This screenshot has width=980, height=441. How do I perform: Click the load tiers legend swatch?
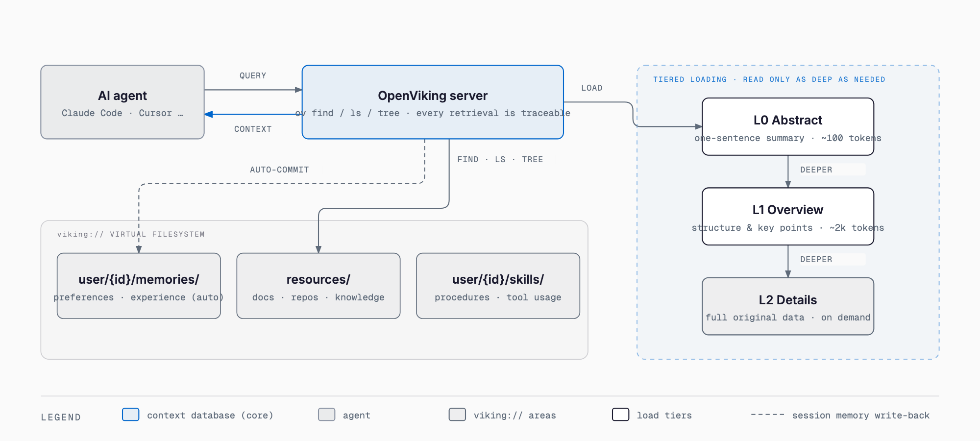(x=621, y=415)
